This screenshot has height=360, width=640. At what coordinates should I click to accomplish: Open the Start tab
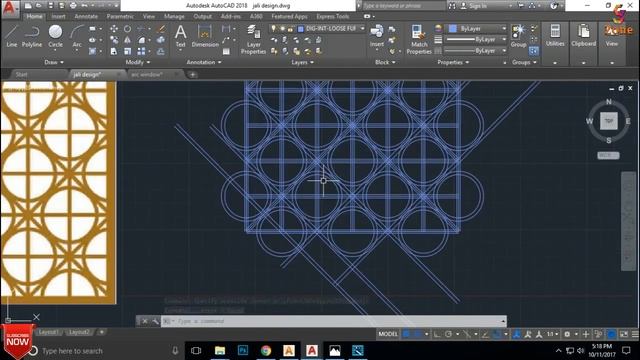[22, 74]
